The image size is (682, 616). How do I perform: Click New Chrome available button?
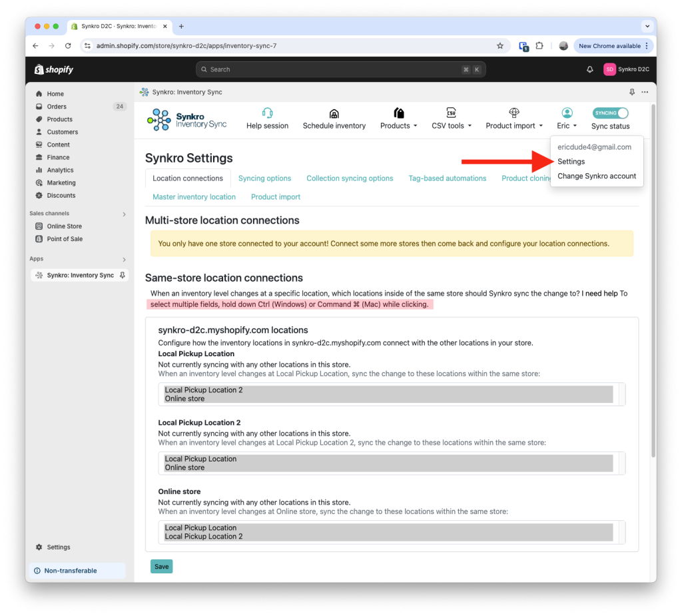point(609,46)
